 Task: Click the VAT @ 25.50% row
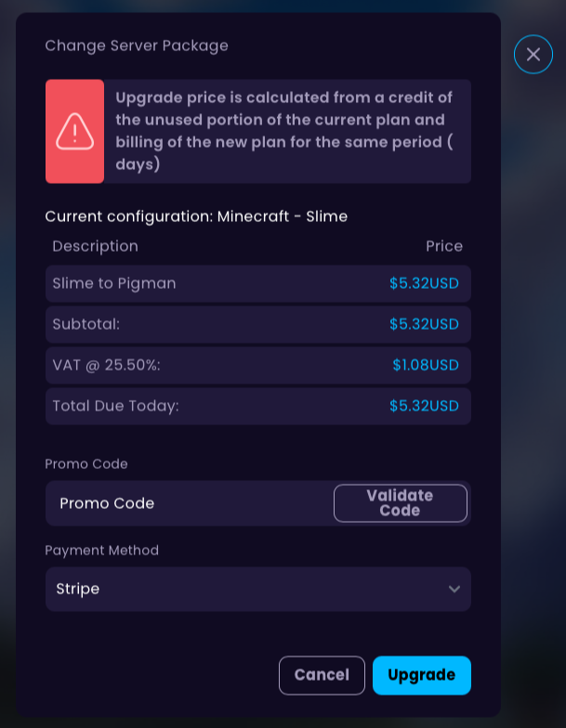tap(258, 365)
